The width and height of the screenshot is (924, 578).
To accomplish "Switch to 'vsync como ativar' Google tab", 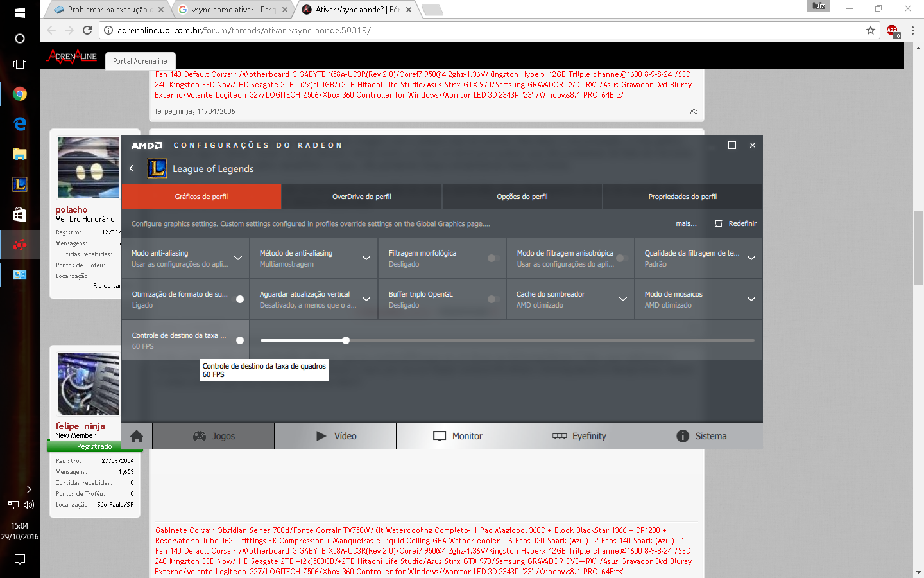I will pos(232,10).
